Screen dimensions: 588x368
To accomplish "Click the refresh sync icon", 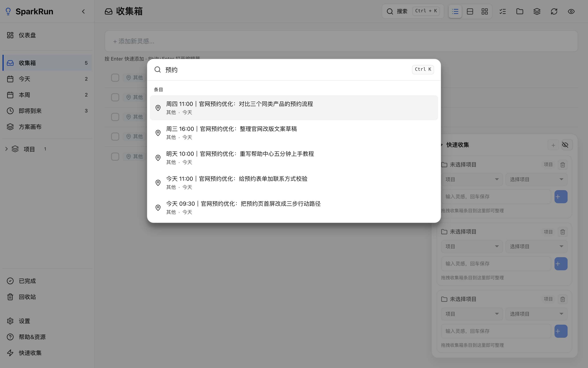I will click(x=554, y=11).
